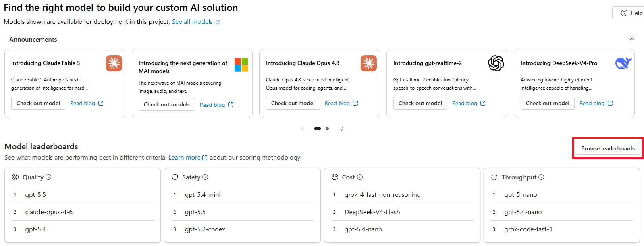Viewport: 644px width, 246px height.
Task: Read blog for MAI models
Action: tap(212, 105)
